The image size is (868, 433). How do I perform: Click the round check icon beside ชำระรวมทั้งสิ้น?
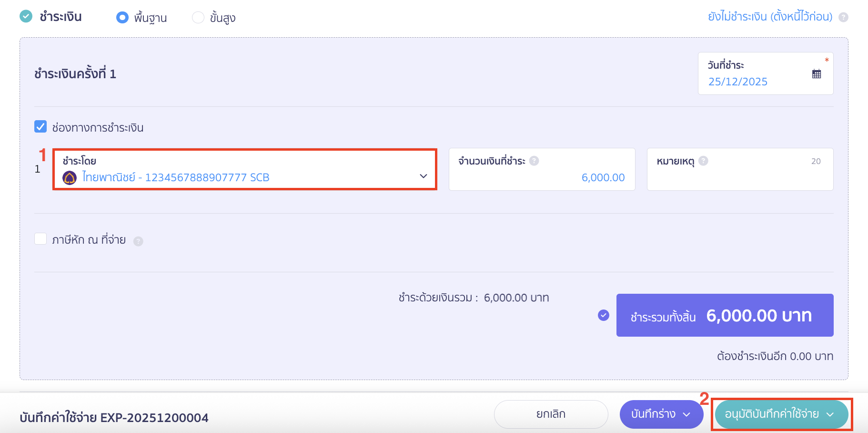[604, 315]
